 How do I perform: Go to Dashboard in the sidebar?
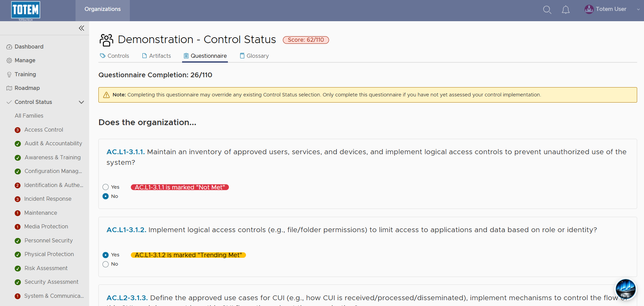[x=29, y=46]
